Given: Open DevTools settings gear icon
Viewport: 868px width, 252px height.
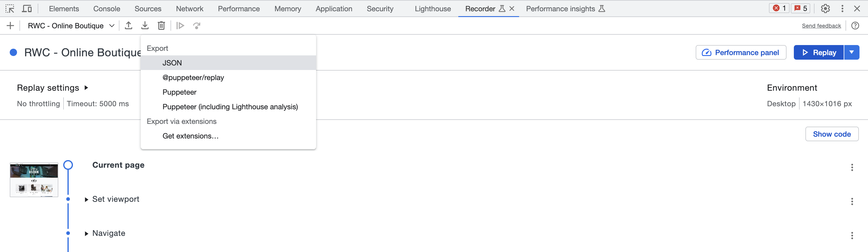Looking at the screenshot, I should point(825,9).
